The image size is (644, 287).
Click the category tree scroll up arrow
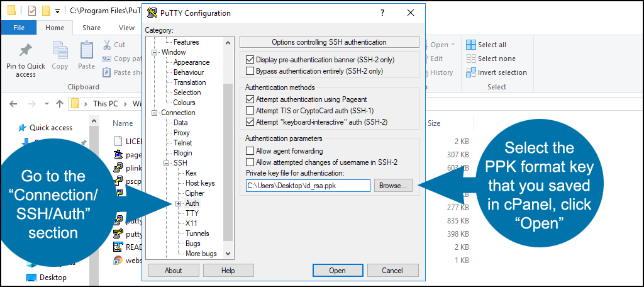pos(228,42)
